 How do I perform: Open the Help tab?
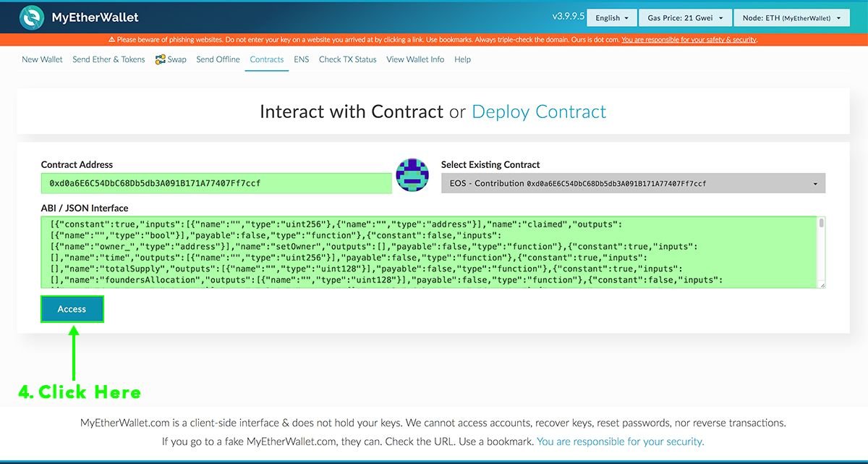click(x=462, y=59)
